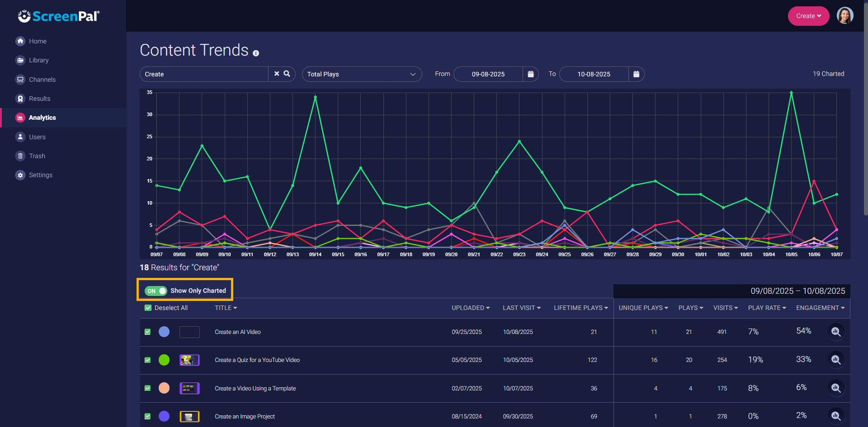Click the ScreenPal logo
The image size is (868, 427).
[x=59, y=16]
